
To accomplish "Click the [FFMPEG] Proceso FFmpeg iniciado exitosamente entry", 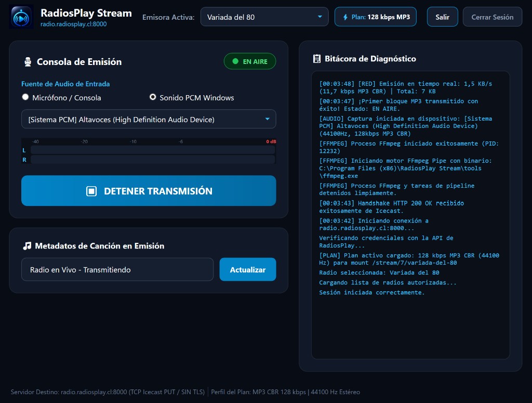I will [409, 147].
